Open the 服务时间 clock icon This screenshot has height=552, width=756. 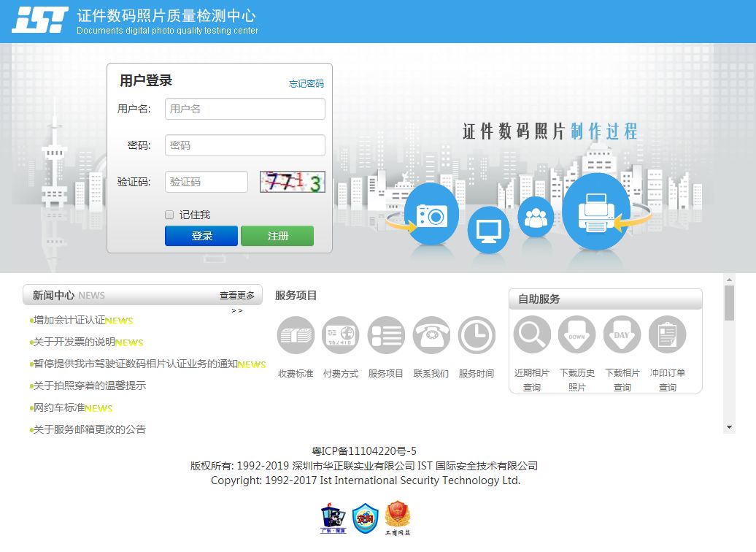(476, 334)
